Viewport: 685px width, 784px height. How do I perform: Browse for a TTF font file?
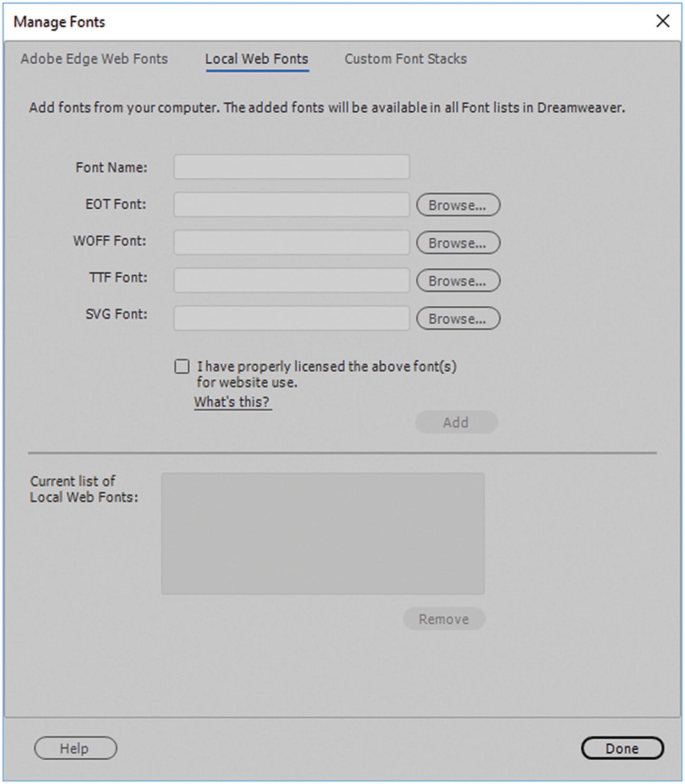458,281
